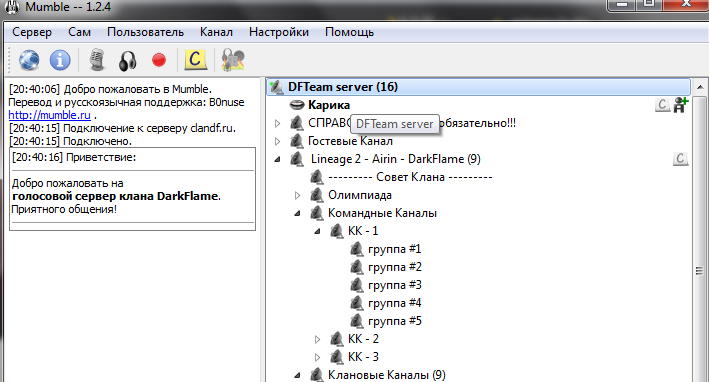Click scroll-up arrow of channel tree
This screenshot has height=382, width=709.
pyautogui.click(x=700, y=87)
